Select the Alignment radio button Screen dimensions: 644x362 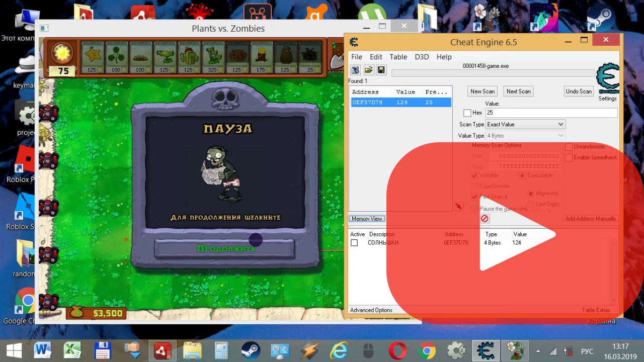(531, 194)
